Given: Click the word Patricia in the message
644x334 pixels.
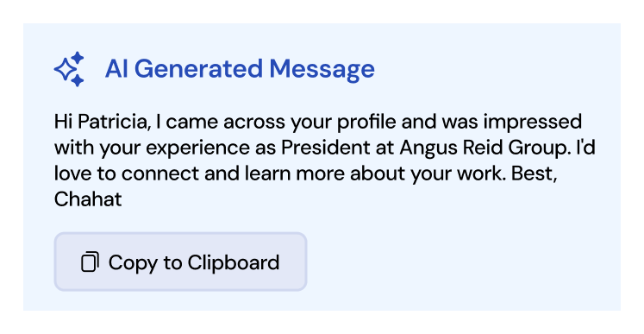Looking at the screenshot, I should [114, 122].
